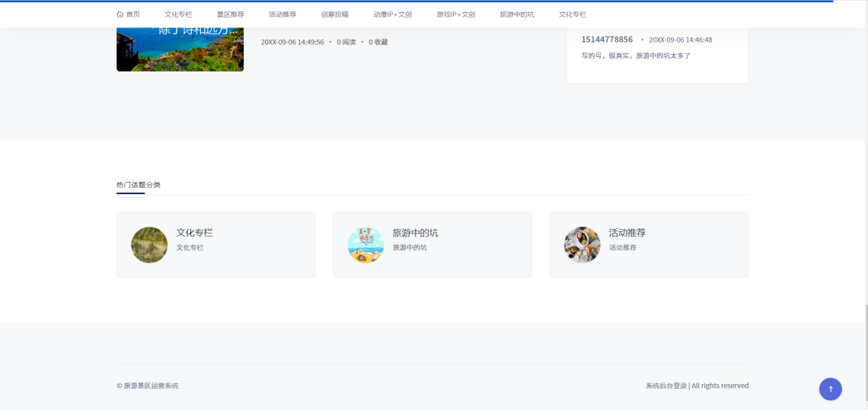Go to 景区推荐 in the top navigation

(x=230, y=14)
